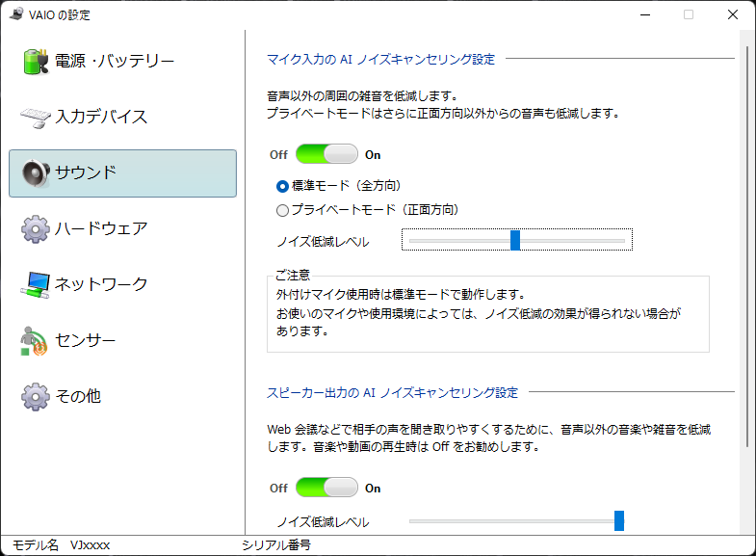This screenshot has width=756, height=556.
Task: Click the 外付けマイク使用時は標準モードで動作します note
Action: [401, 294]
